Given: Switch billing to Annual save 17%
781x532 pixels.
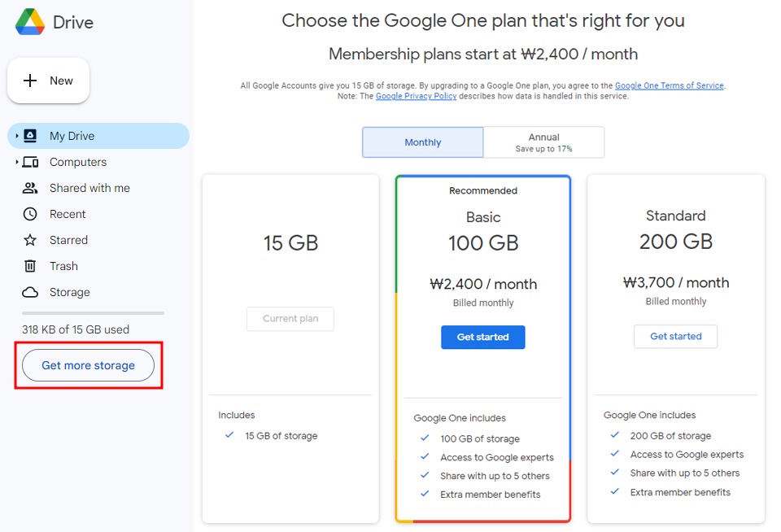Looking at the screenshot, I should [x=544, y=142].
